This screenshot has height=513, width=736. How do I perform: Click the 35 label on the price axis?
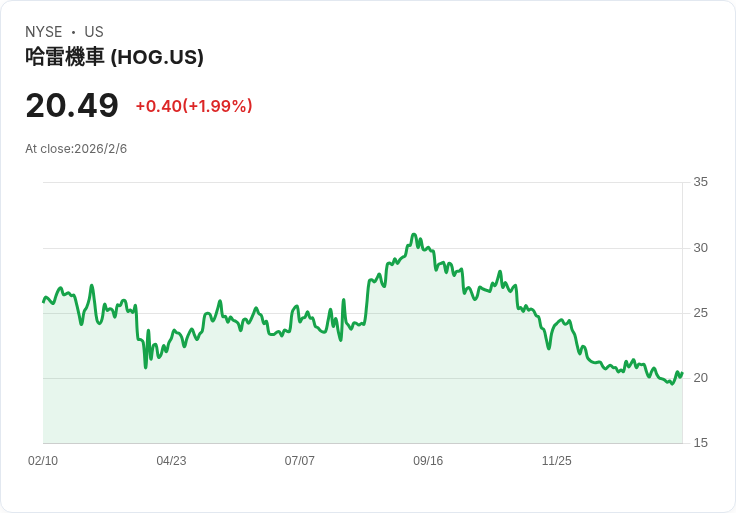pyautogui.click(x=701, y=182)
